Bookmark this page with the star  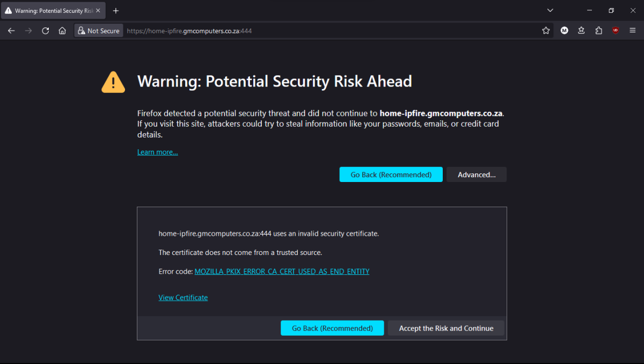[546, 31]
